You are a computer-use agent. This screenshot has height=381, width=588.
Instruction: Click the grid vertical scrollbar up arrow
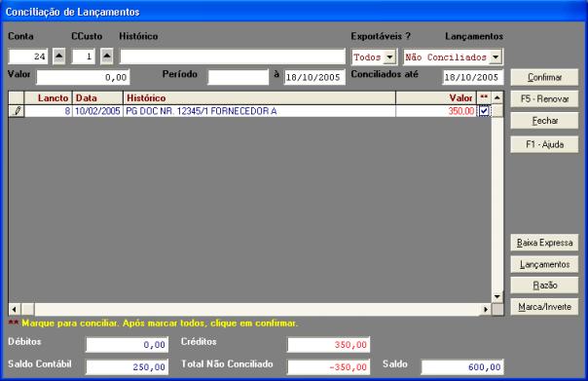coord(497,98)
